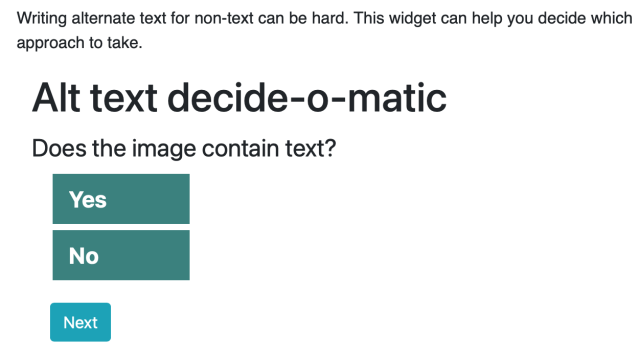
Task: Click the 'Next' label text
Action: click(x=80, y=322)
